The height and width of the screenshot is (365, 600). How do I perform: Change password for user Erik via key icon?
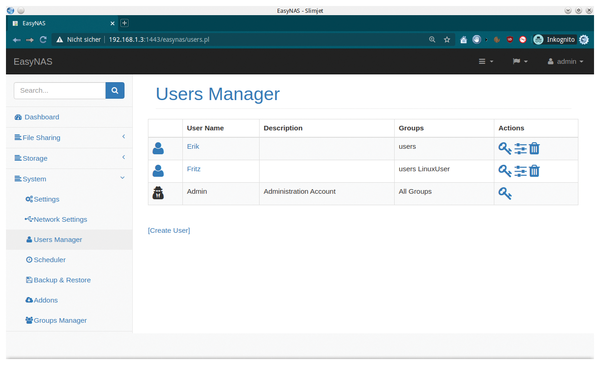coord(505,148)
